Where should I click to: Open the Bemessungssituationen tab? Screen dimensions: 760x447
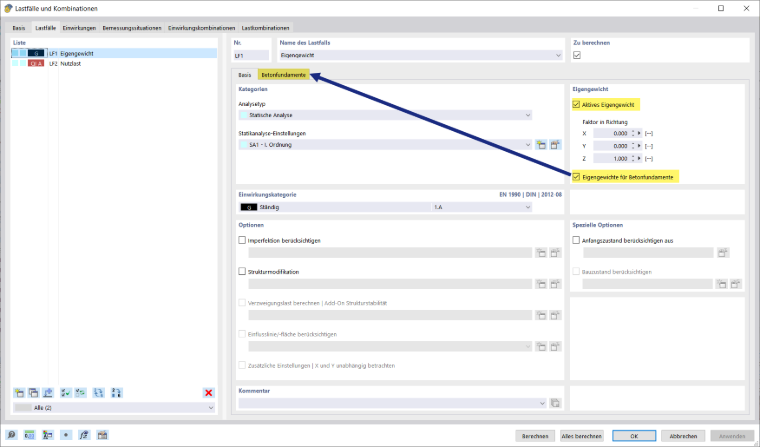click(x=132, y=28)
